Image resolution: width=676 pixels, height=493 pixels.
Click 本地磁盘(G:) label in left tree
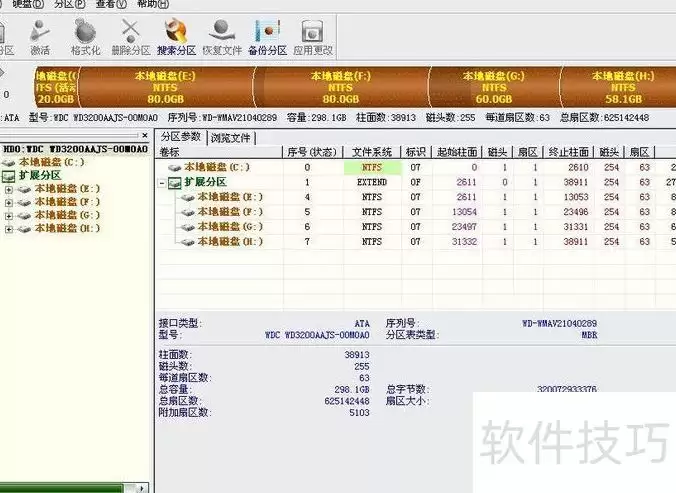67,215
